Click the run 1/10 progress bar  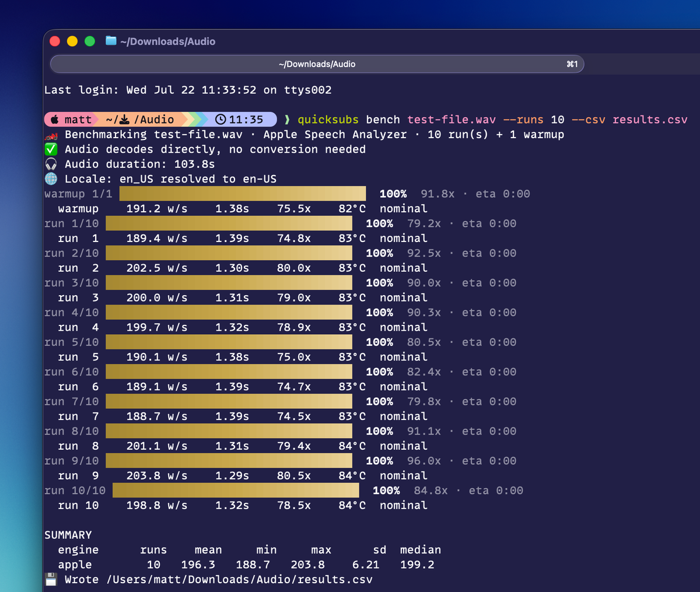(x=229, y=223)
